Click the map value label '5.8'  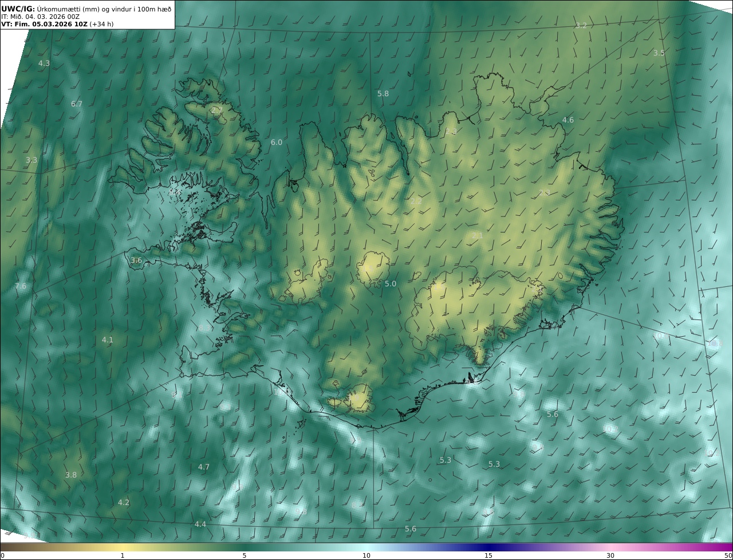(x=383, y=93)
